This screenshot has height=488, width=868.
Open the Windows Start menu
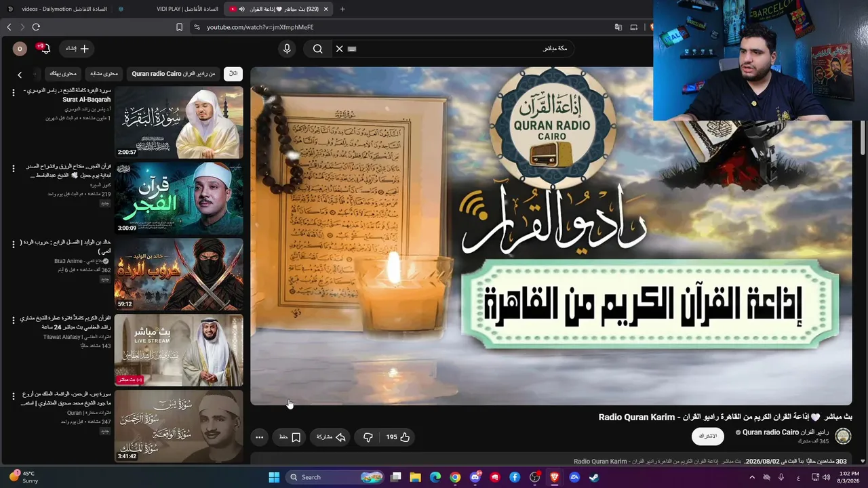(x=274, y=477)
